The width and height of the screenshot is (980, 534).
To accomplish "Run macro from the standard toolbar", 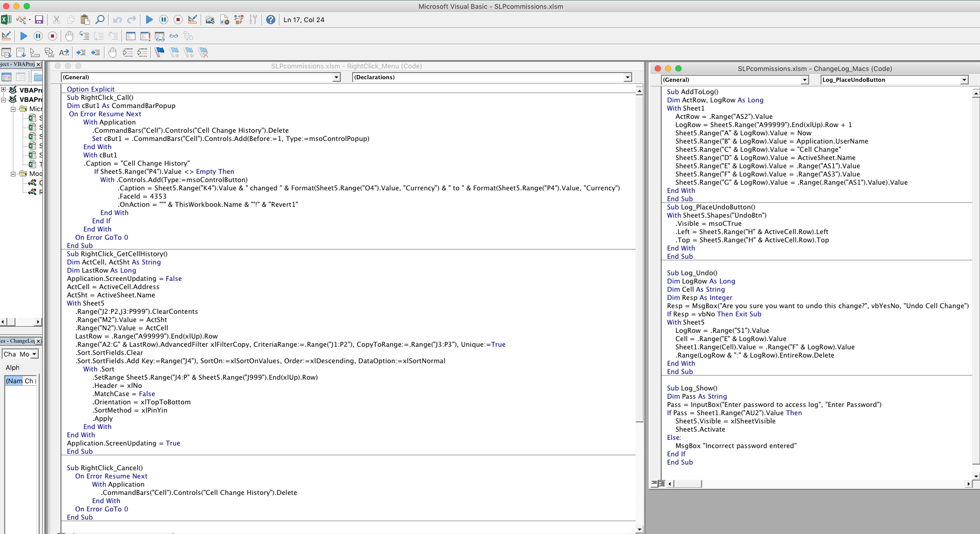I will pyautogui.click(x=149, y=20).
